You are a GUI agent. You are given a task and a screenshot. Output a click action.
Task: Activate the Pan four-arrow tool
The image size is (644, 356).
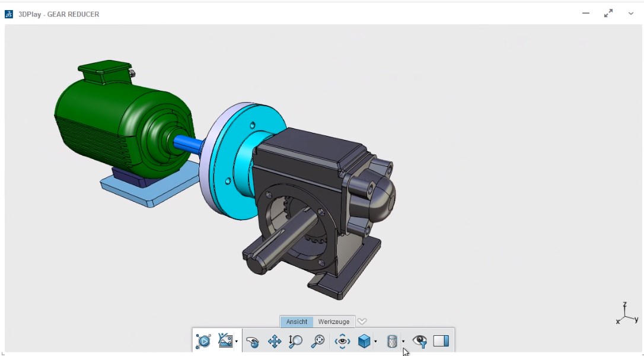click(275, 341)
